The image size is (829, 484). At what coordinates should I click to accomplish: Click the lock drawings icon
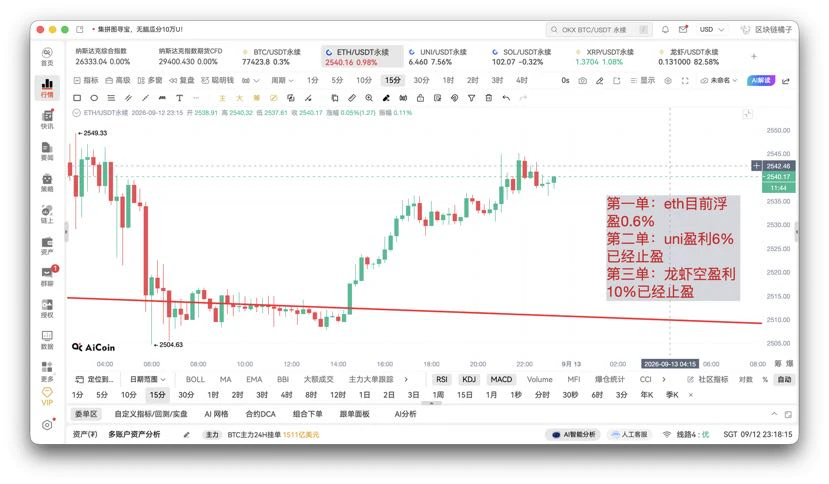point(420,98)
